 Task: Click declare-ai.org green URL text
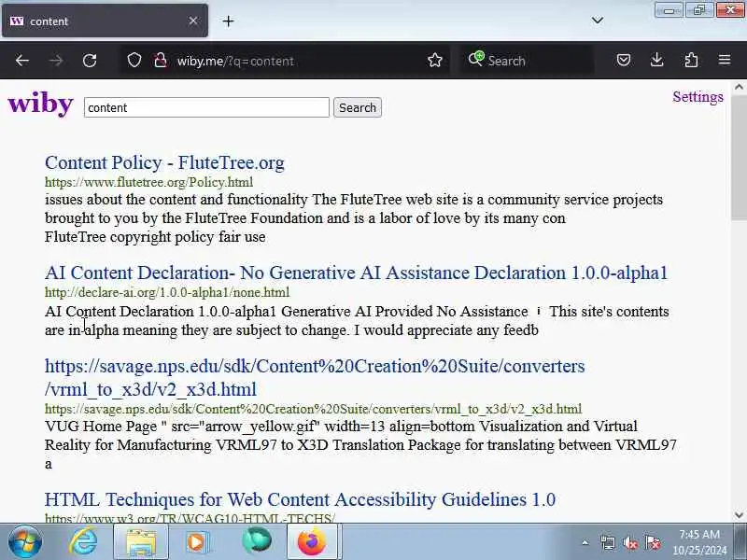[167, 292]
